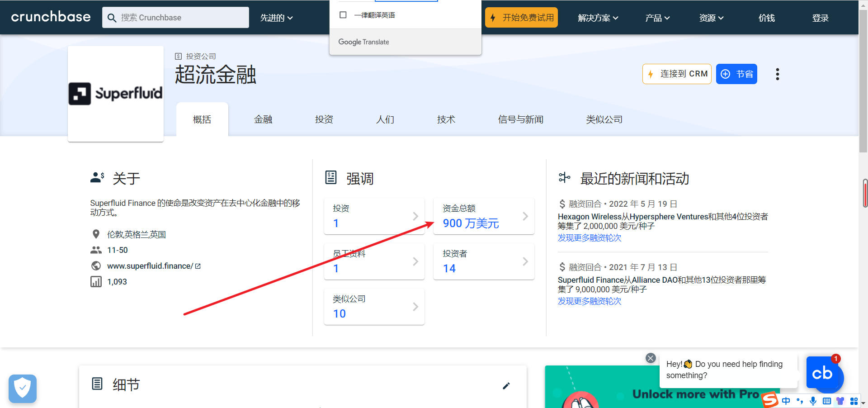Open the 解决方案 (Solutions) menu
This screenshot has height=408, width=868.
[x=598, y=18]
